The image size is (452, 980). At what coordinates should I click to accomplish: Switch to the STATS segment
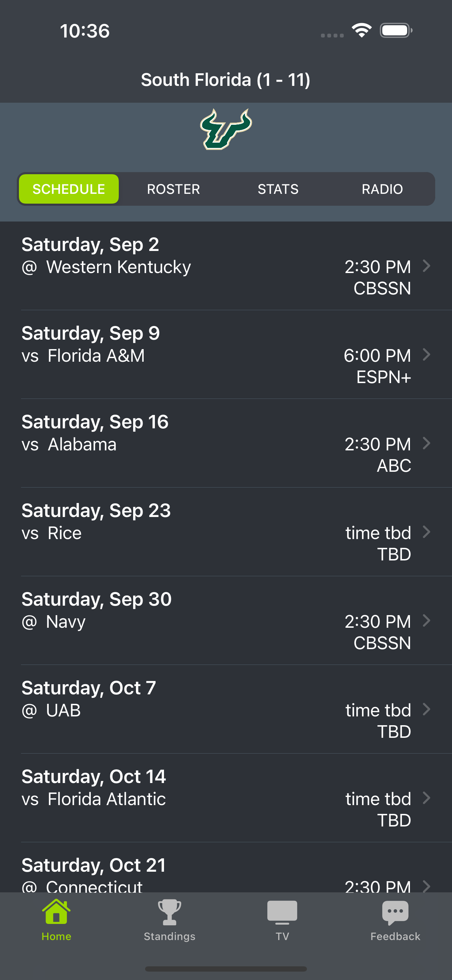click(x=278, y=189)
